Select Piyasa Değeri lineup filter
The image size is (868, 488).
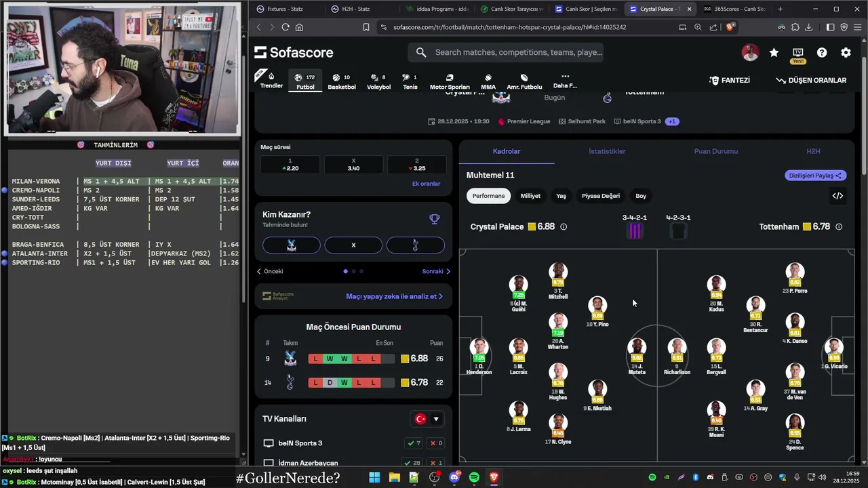(601, 196)
